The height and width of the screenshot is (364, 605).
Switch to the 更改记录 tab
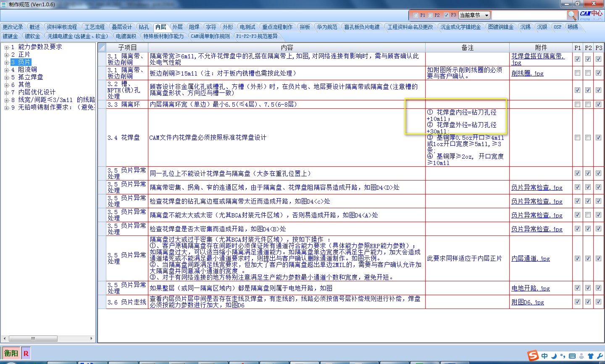[x=13, y=27]
